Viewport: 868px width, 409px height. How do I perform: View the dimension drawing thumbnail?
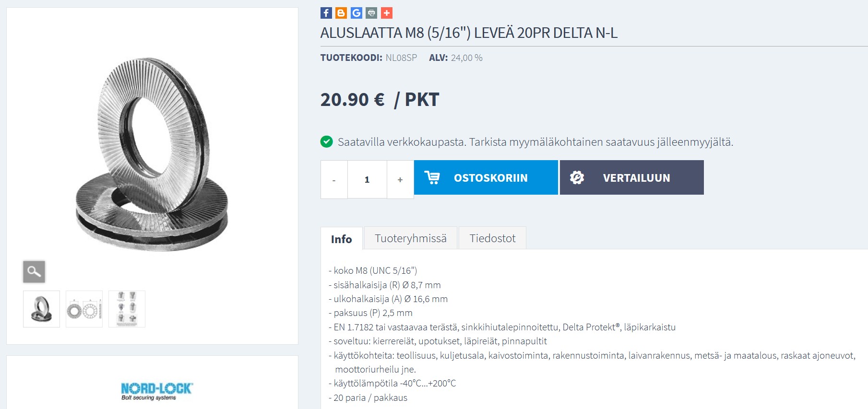(x=84, y=309)
